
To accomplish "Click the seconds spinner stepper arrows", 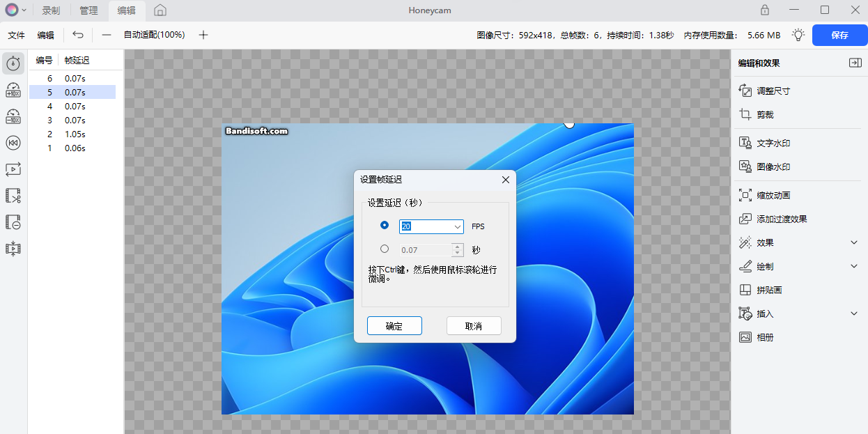I will pyautogui.click(x=457, y=249).
